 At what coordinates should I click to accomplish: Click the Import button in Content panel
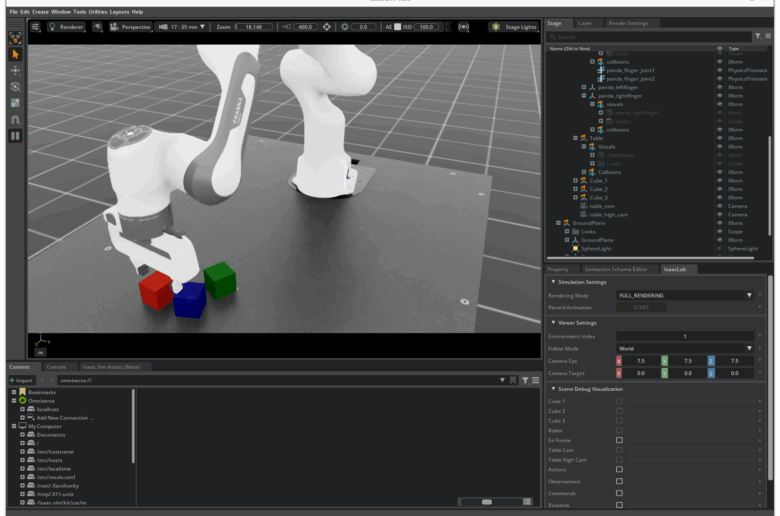coord(21,380)
